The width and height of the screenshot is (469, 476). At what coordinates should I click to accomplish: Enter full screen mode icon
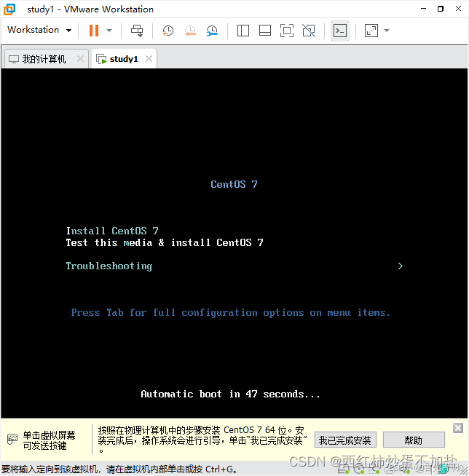pos(287,31)
